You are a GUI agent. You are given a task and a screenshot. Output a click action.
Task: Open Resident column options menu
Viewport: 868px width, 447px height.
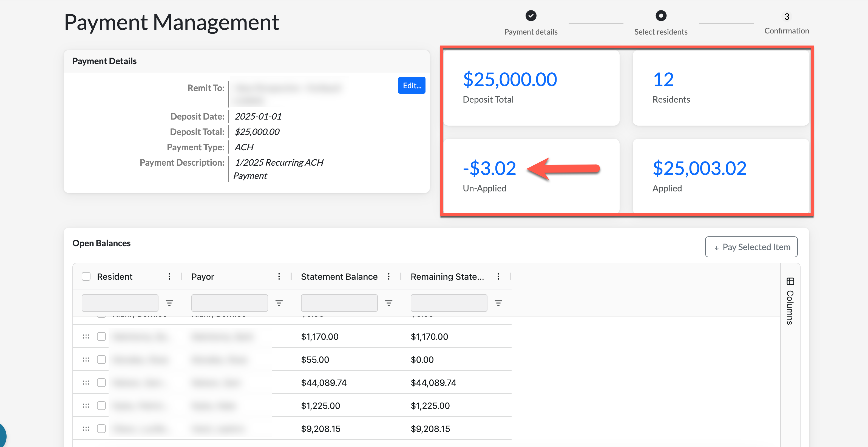[x=169, y=276]
